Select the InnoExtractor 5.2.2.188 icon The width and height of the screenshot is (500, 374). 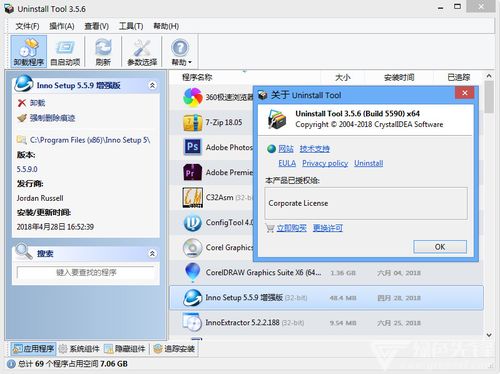pos(193,322)
